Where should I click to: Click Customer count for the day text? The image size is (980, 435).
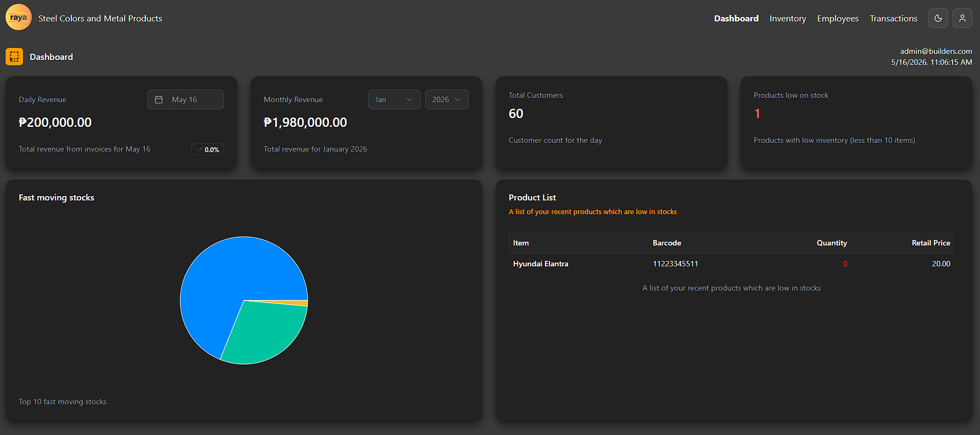point(555,140)
